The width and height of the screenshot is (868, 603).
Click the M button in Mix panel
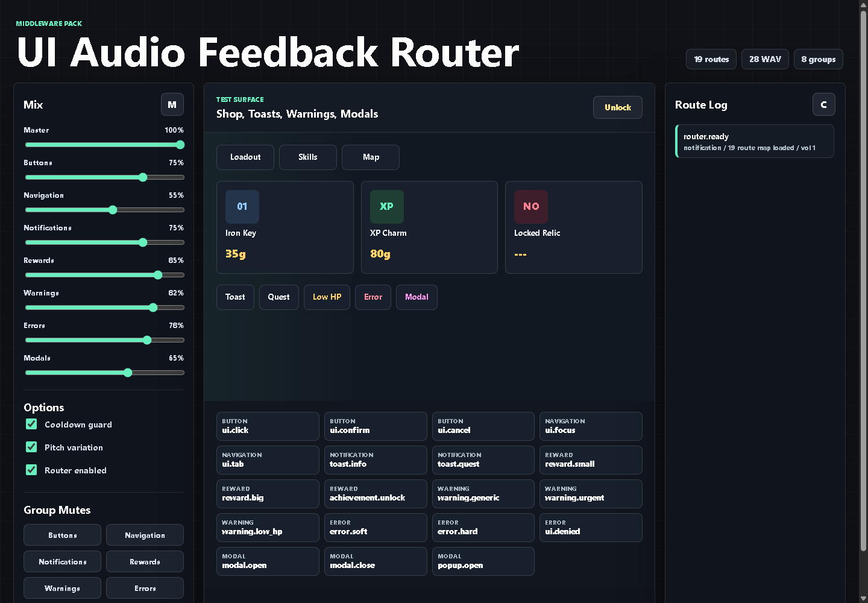172,104
